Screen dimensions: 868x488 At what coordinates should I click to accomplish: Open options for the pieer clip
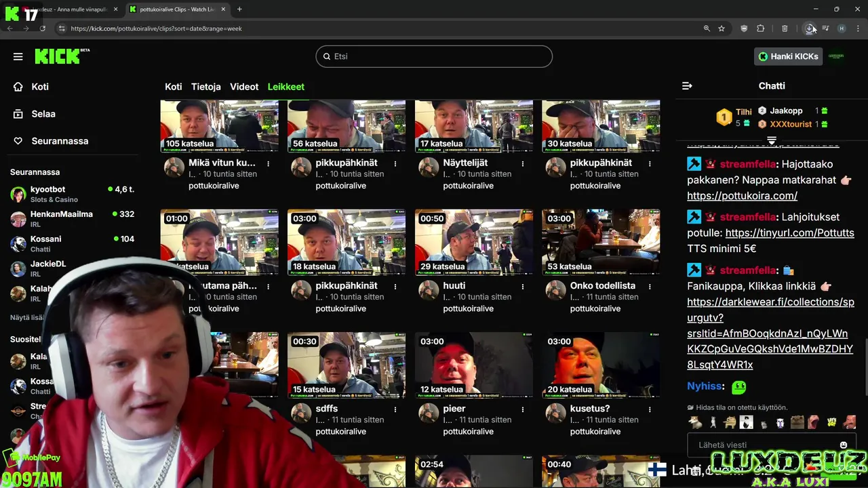[523, 409]
